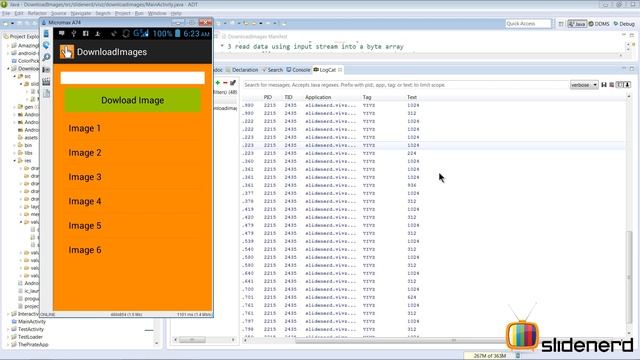The height and width of the screenshot is (360, 640).
Task: Open the Window menu
Action: (157, 13)
